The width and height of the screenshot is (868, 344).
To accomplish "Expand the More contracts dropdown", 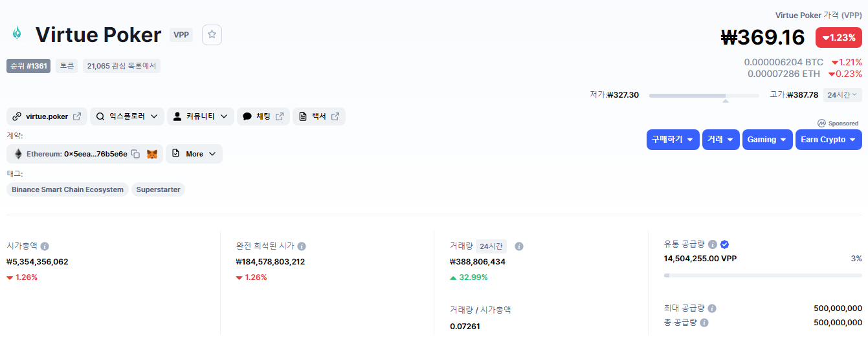I will click(x=194, y=154).
